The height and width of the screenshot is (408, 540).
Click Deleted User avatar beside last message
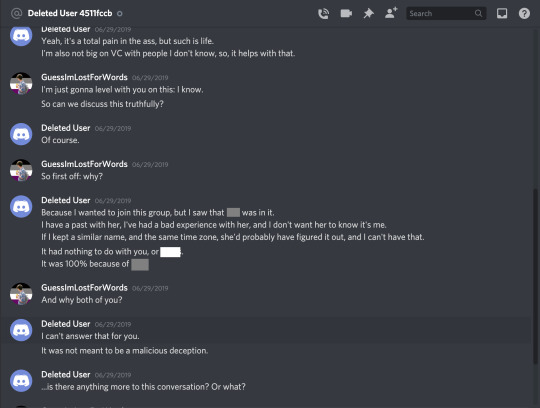pos(21,380)
